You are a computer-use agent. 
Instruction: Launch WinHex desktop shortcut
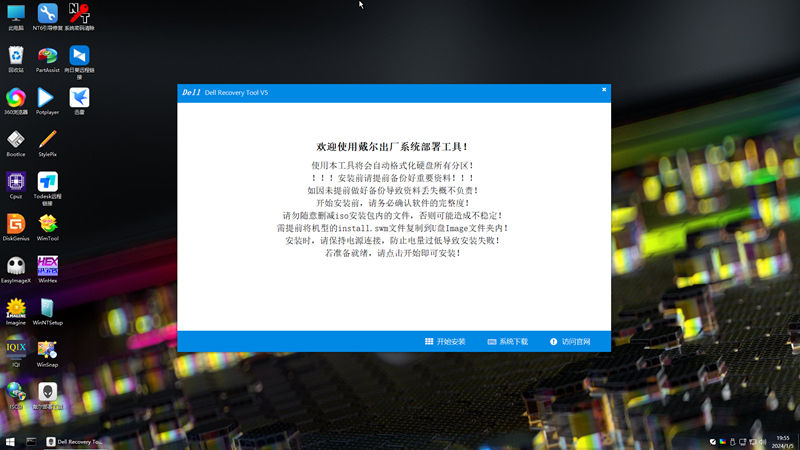tap(47, 269)
